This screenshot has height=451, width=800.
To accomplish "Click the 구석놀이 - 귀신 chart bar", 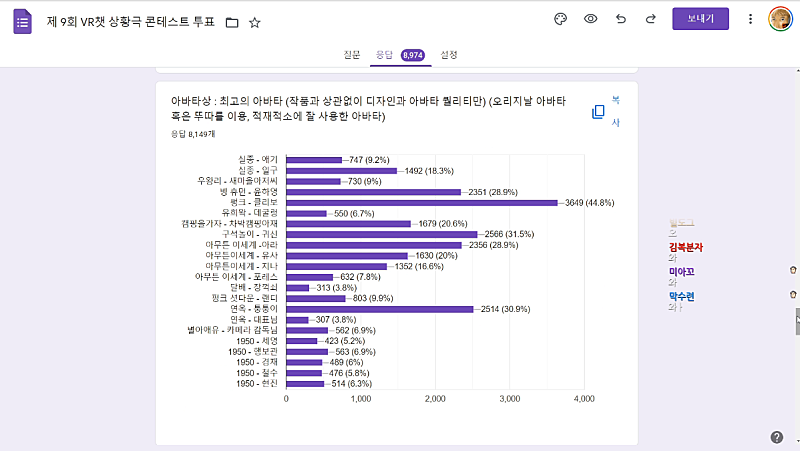I will (x=382, y=235).
